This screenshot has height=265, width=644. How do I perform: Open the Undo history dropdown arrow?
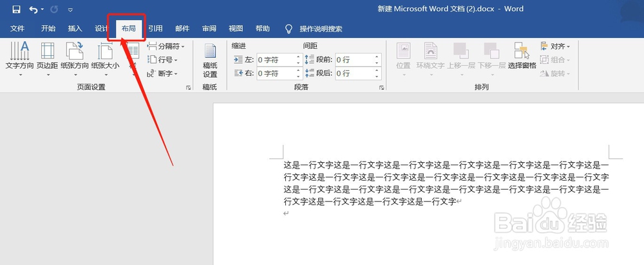point(42,10)
